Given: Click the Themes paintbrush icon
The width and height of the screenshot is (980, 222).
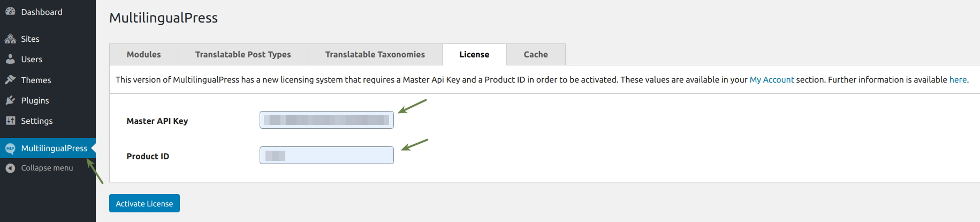Looking at the screenshot, I should click(x=10, y=80).
